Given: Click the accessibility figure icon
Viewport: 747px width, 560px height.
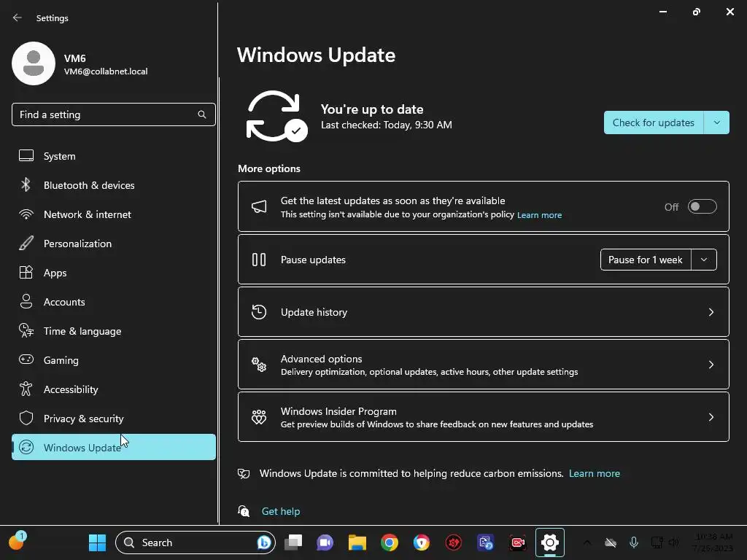Looking at the screenshot, I should 26,389.
